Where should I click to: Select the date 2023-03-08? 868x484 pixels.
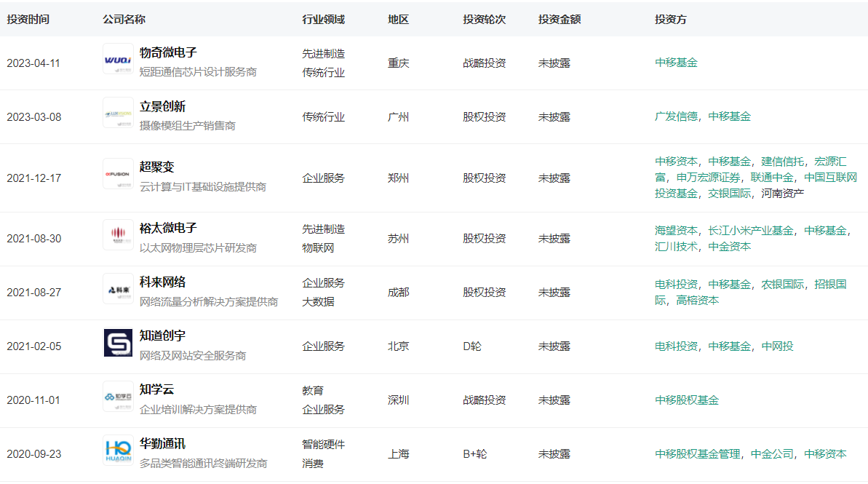(x=33, y=117)
